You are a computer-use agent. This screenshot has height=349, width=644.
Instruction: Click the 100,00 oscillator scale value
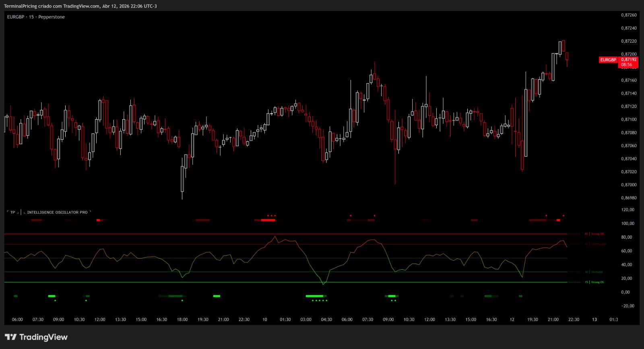(x=628, y=223)
